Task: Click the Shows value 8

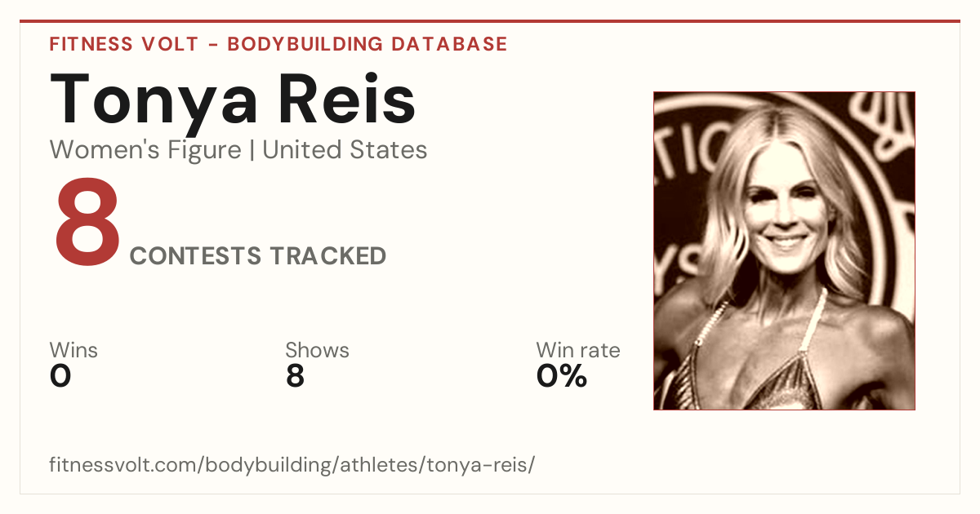Action: coord(295,376)
